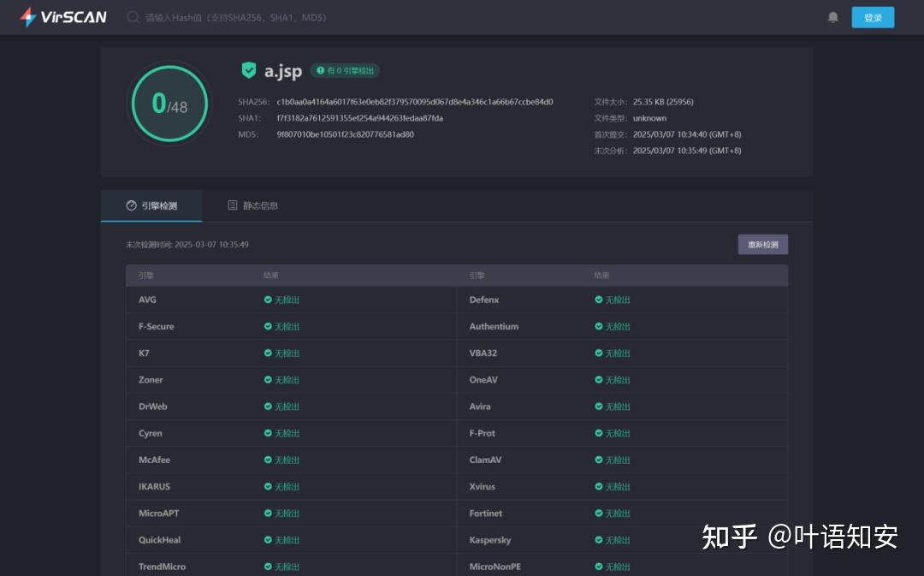The image size is (924, 576).
Task: Click the F-Prot engine name
Action: click(482, 433)
